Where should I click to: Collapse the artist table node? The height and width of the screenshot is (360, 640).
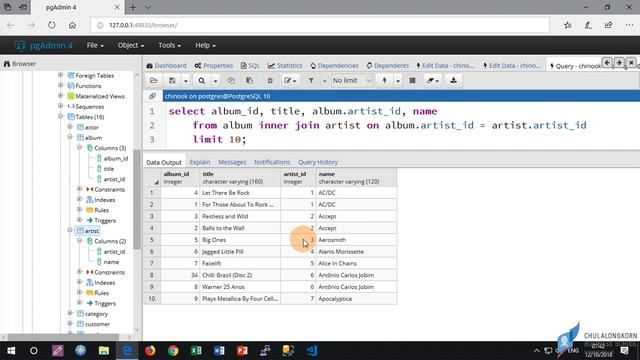click(70, 230)
